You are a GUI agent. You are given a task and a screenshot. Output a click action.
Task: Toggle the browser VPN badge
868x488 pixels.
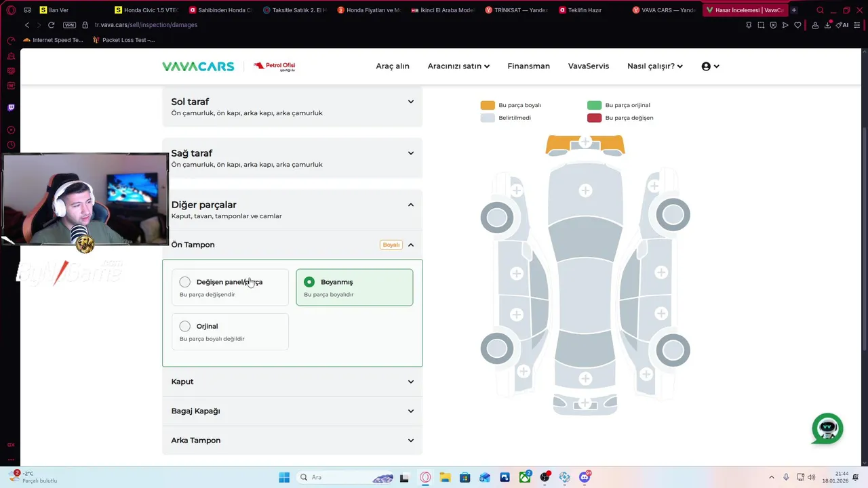[x=69, y=25]
